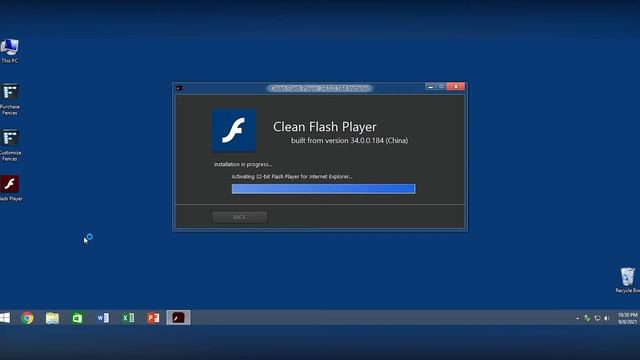Click the Clean Flash Player heading
640x360 pixels.
click(324, 127)
